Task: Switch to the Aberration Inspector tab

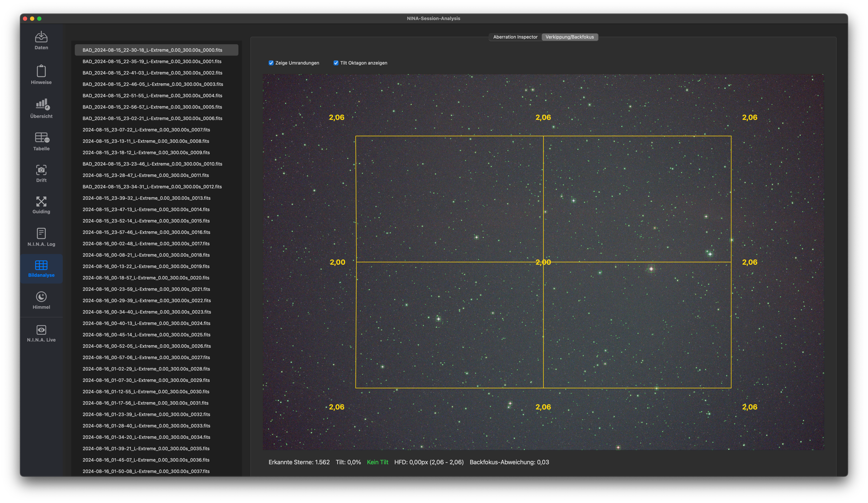Action: point(515,37)
